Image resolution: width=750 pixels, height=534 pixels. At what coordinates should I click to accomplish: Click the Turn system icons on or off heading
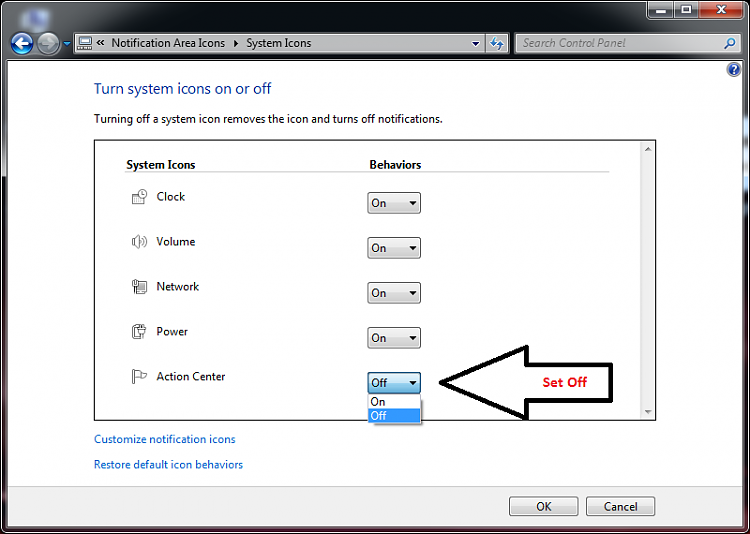[182, 89]
